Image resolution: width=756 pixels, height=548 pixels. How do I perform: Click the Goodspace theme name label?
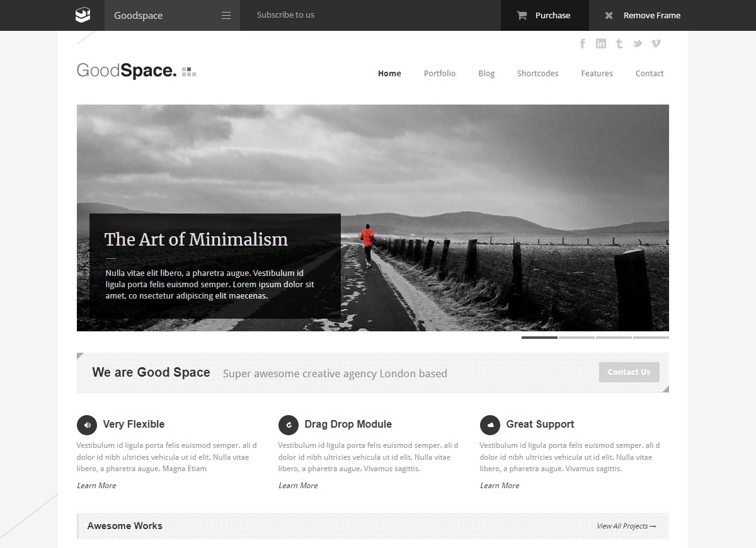138,16
